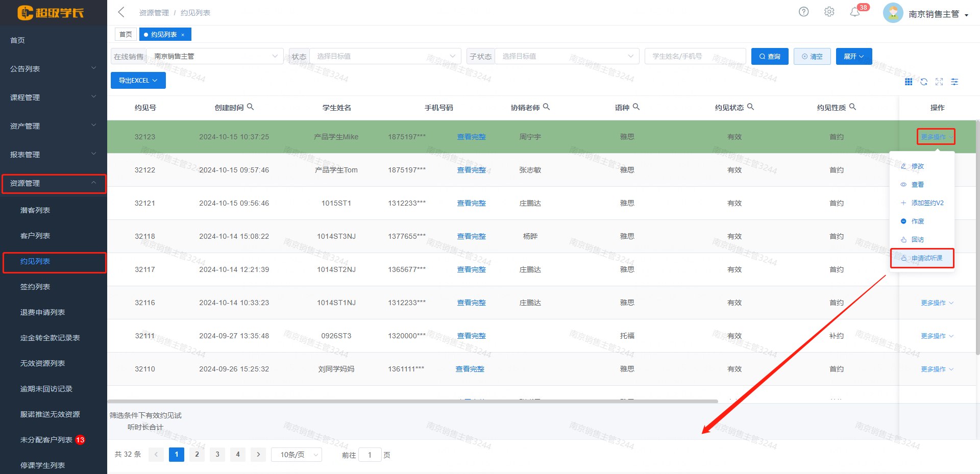Click the 清空 clear button
This screenshot has height=474, width=980.
(812, 56)
